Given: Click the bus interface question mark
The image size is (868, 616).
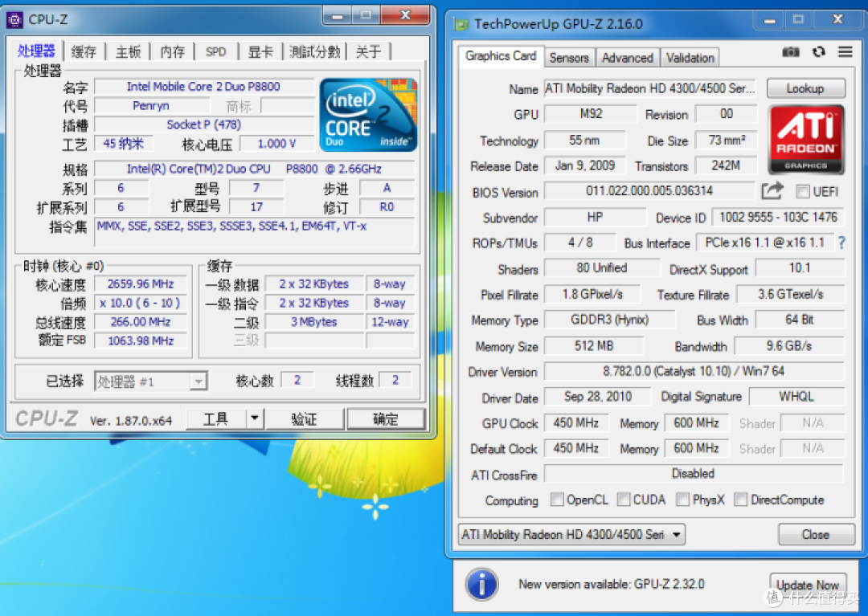Looking at the screenshot, I should point(841,243).
